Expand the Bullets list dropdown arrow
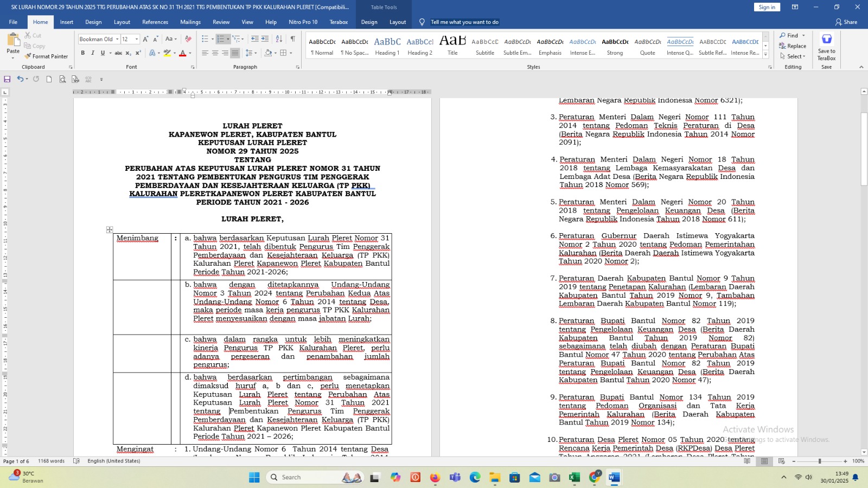This screenshot has width=868, height=488. [x=213, y=39]
